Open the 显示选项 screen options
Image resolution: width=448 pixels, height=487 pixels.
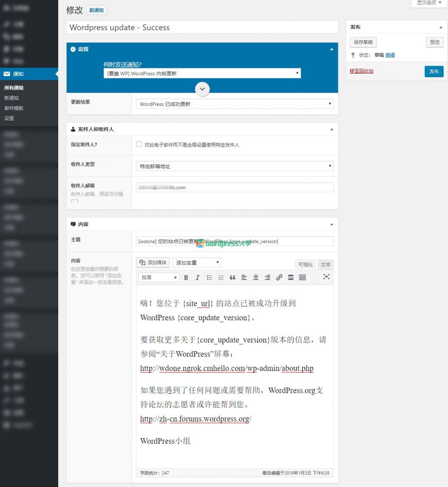tap(429, 3)
